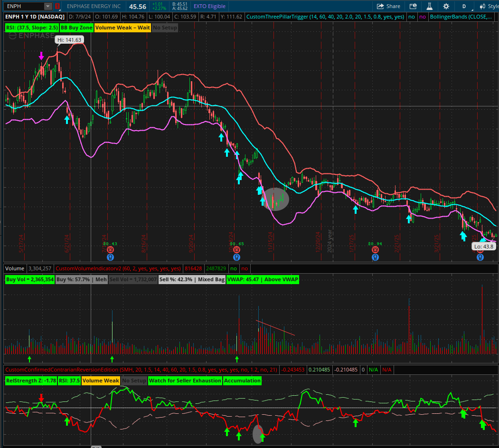
Task: Click the red earnings phone icon under $0.43
Action: pyautogui.click(x=110, y=249)
